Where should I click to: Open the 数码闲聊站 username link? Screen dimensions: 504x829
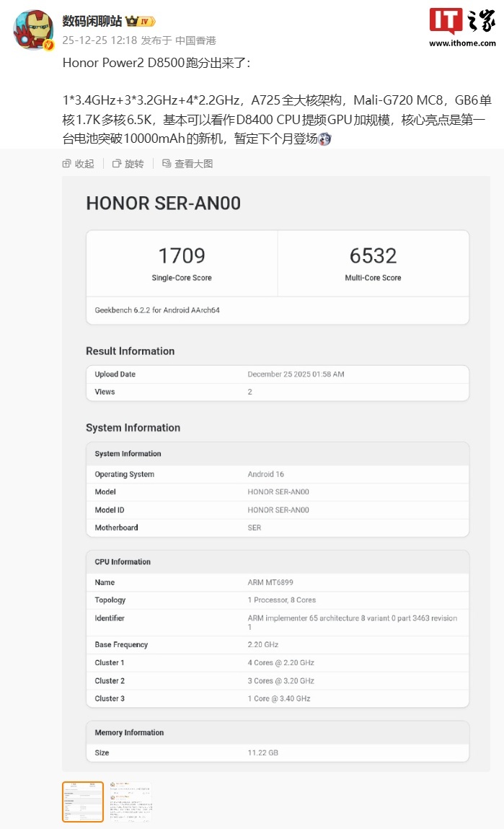(92, 21)
